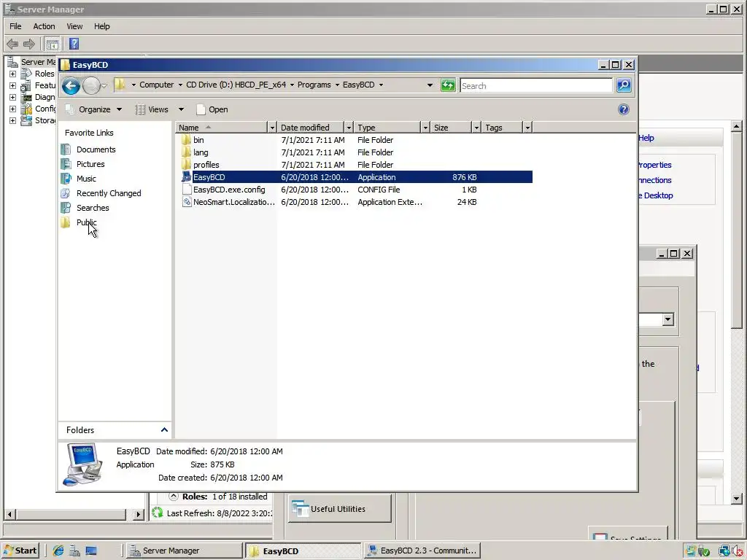Click Computer in address breadcrumb
The width and height of the screenshot is (747, 560).
coord(156,85)
